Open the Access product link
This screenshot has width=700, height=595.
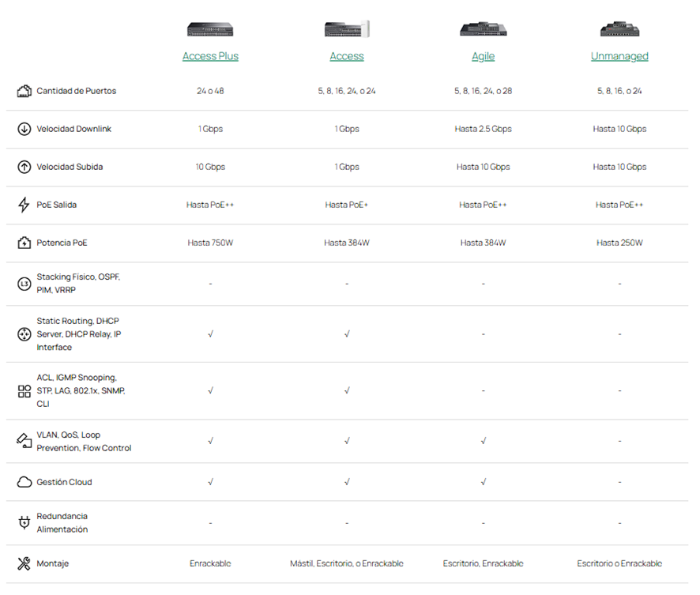[347, 56]
